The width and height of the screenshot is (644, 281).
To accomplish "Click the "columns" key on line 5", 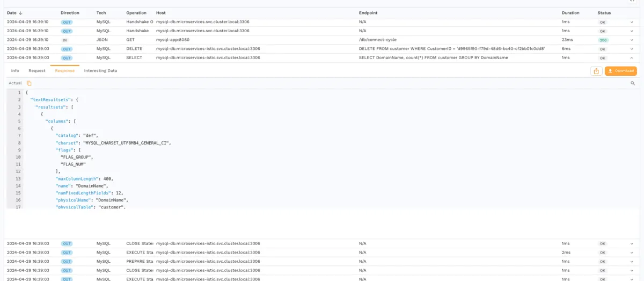I will coord(58,121).
